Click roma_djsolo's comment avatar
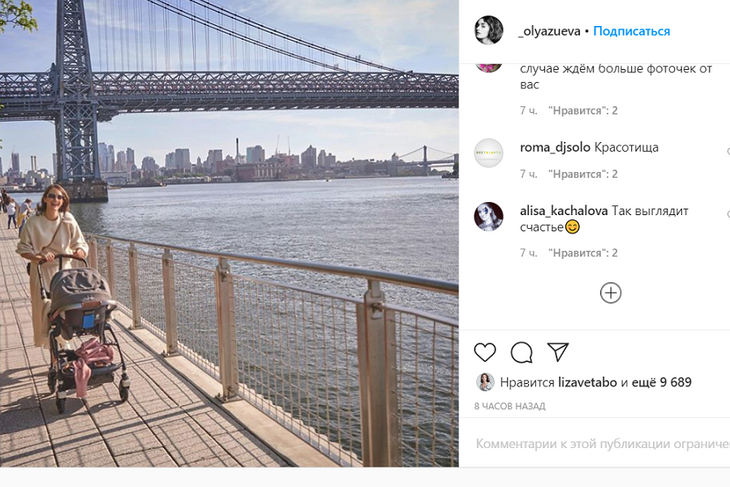 click(x=488, y=153)
